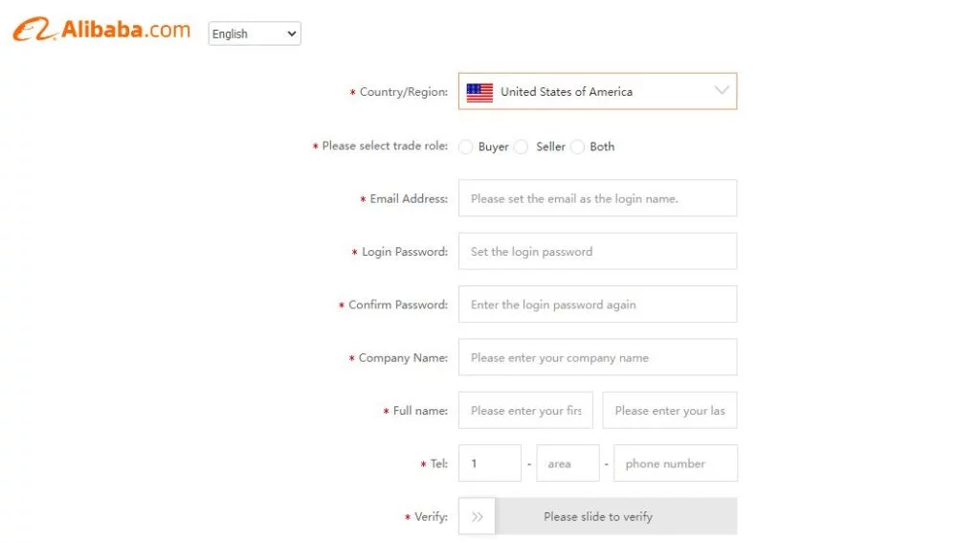The height and width of the screenshot is (543, 980).
Task: Click the Company Name input field
Action: click(597, 357)
